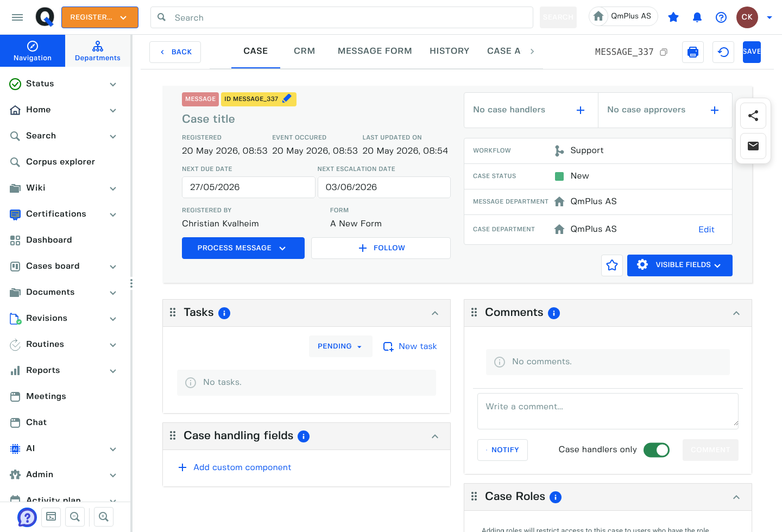Screen dimensions: 782x532
Task: Favorite this case with star button
Action: 612,265
